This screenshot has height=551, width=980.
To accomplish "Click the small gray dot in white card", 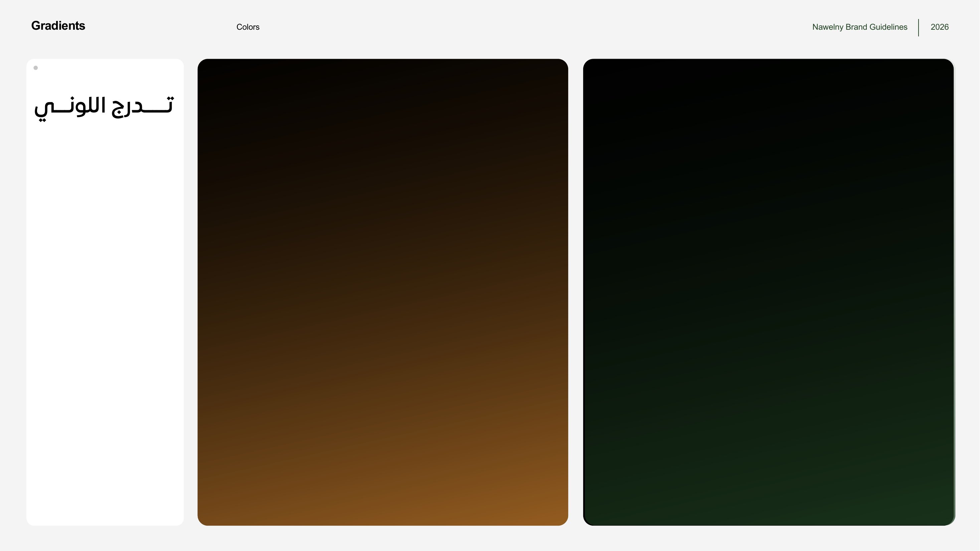I will coord(36,68).
